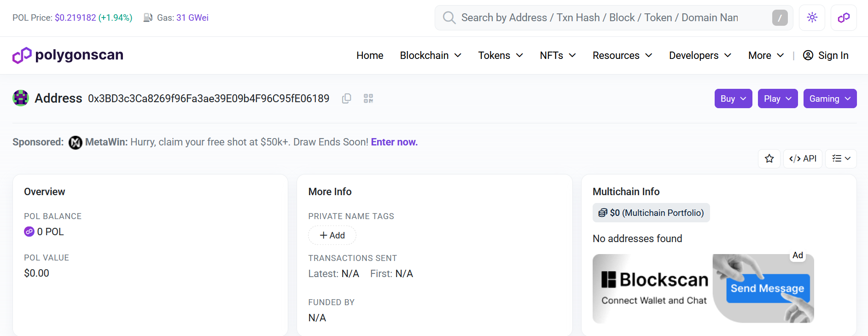868x336 pixels.
Task: Expand the Developers menu
Action: click(x=700, y=55)
